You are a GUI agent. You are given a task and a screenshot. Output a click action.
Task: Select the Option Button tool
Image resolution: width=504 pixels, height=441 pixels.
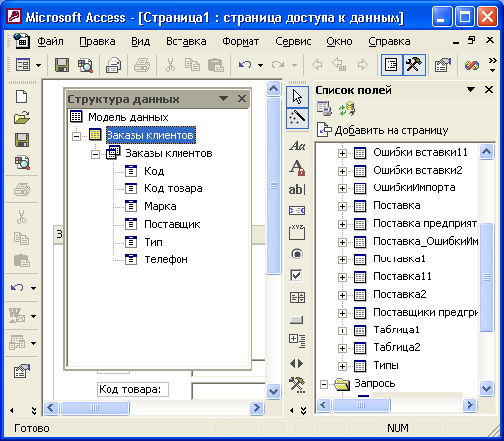pos(297,254)
